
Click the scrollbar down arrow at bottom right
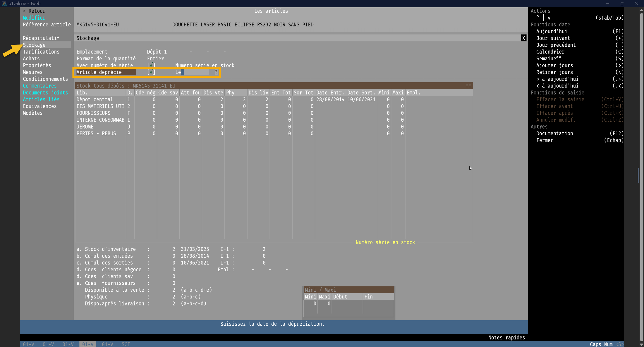click(641, 344)
